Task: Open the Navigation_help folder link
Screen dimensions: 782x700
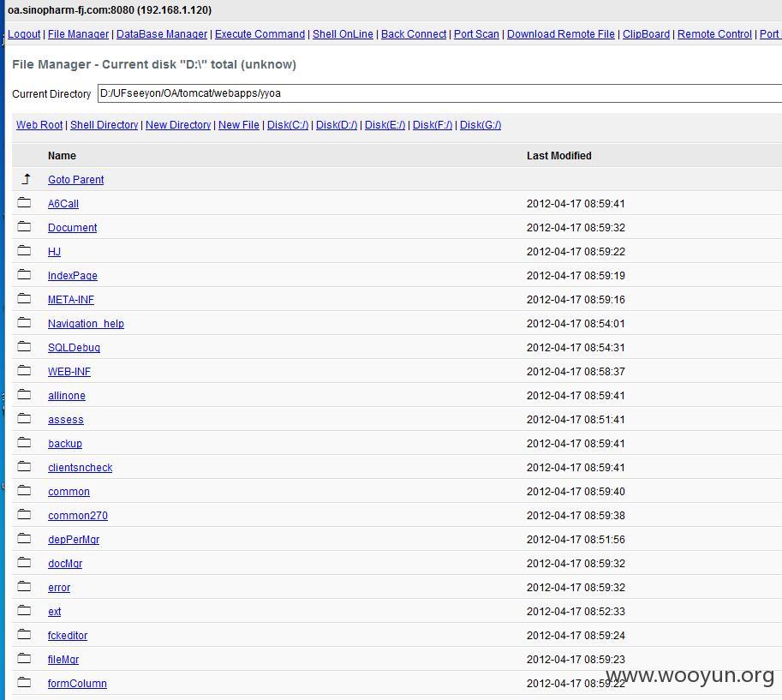Action: [x=86, y=323]
